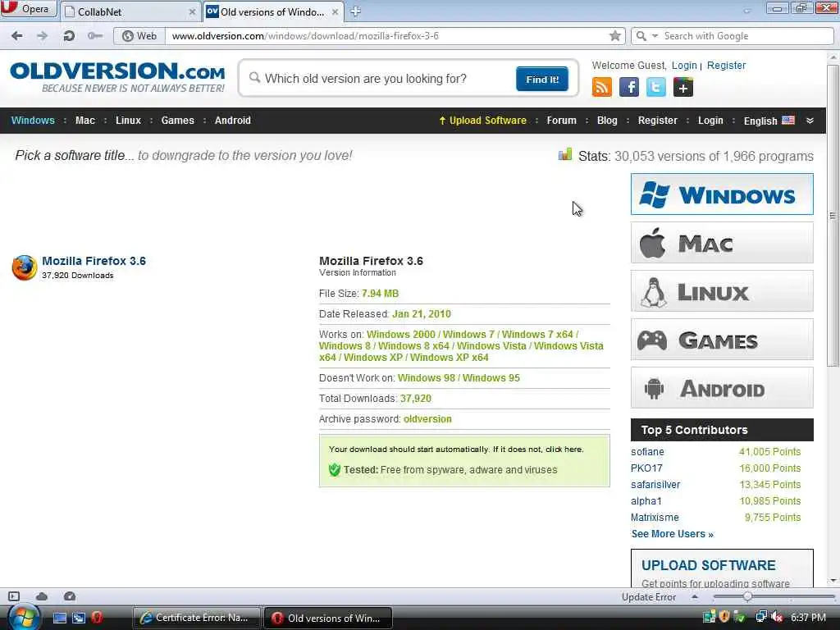
Task: Click the UPLOAD SOFTWARE box heading
Action: click(708, 565)
